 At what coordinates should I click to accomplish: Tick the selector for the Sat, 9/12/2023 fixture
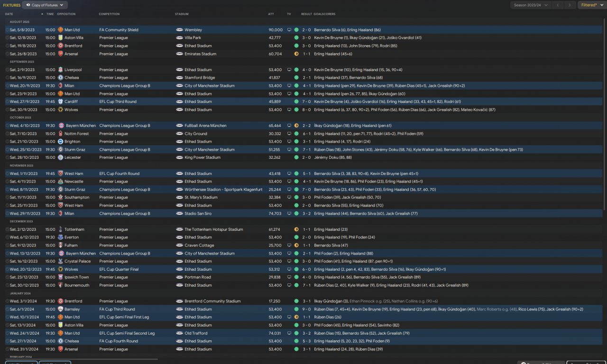(x=7, y=246)
